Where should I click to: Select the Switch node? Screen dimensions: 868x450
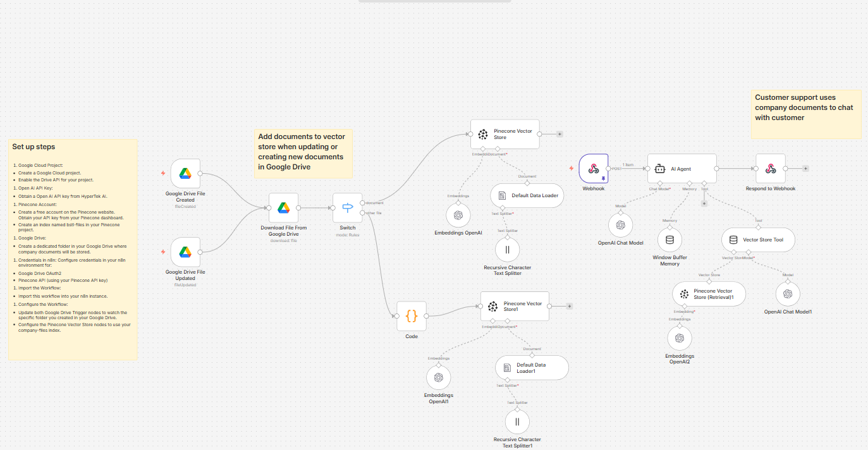347,207
